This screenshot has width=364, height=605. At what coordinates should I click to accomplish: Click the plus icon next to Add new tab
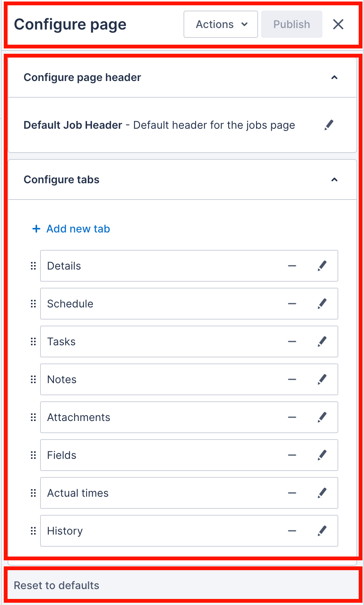click(x=36, y=229)
